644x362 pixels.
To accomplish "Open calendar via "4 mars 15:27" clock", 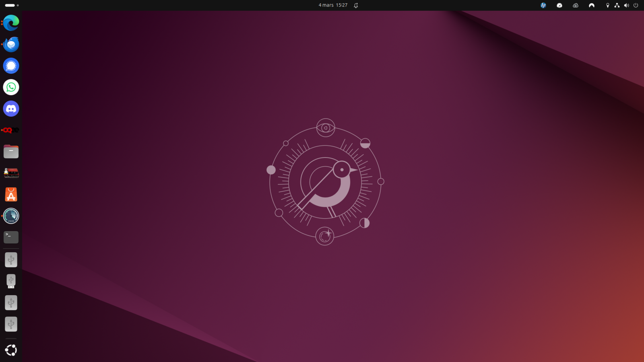I will click(333, 5).
